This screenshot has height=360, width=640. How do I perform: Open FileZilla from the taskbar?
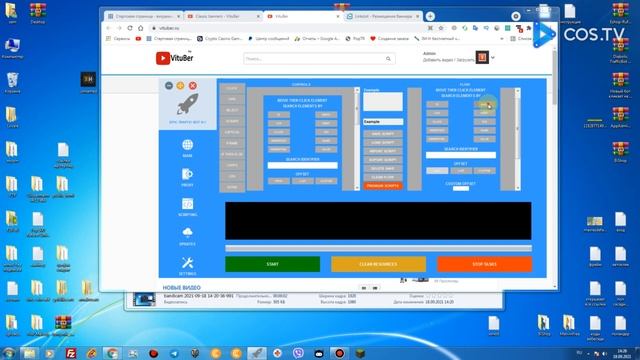71,353
